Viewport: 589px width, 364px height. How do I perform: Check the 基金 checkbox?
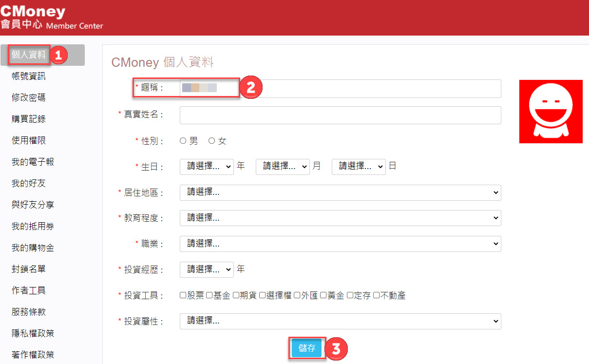coord(209,295)
